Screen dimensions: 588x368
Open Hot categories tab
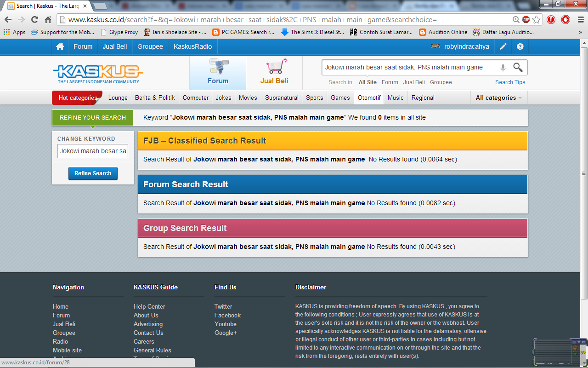point(77,98)
